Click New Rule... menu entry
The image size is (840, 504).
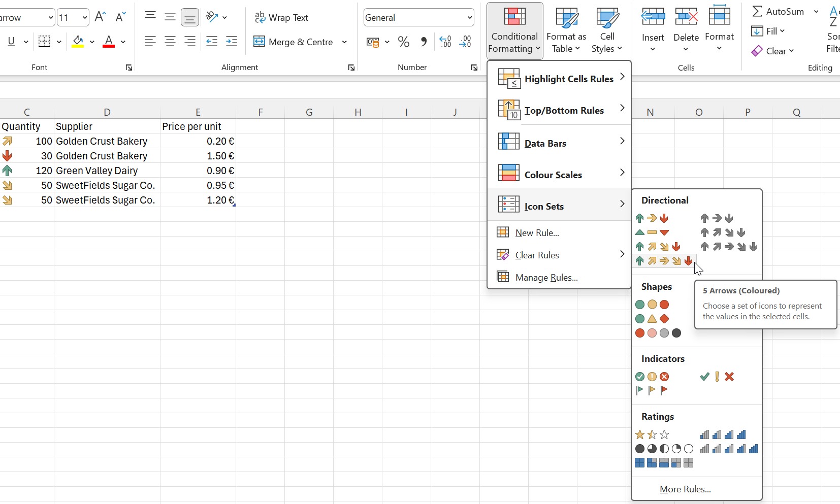pos(559,232)
